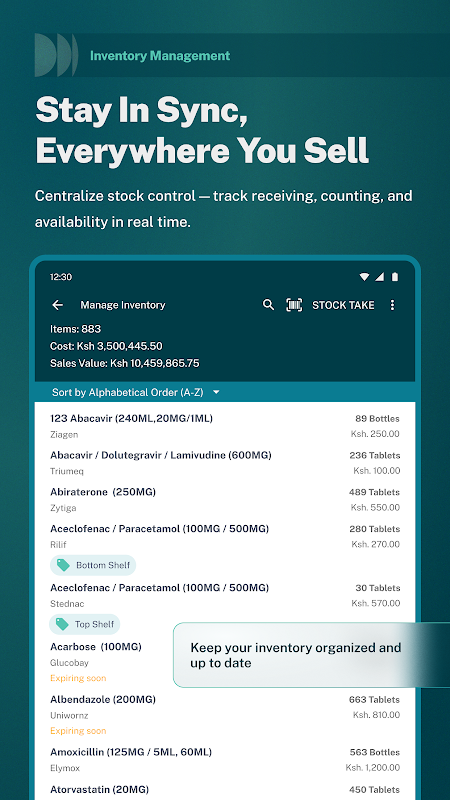
Task: Open the three-dot overflow menu
Action: click(x=392, y=305)
